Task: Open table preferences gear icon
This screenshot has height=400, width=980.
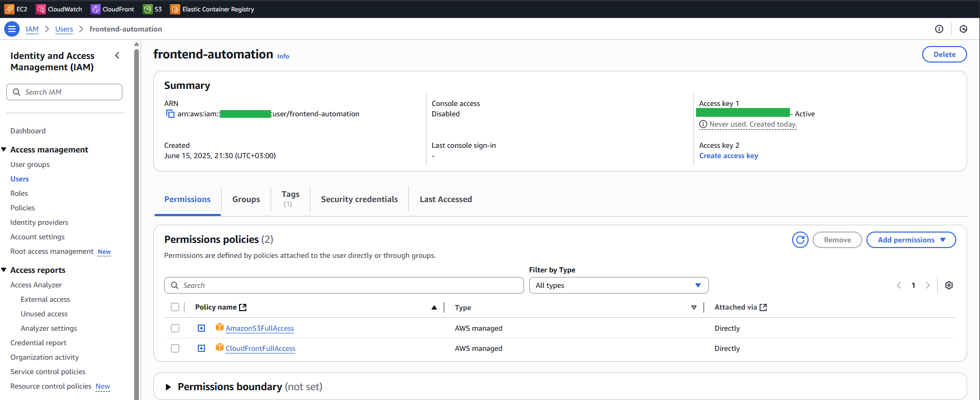Action: pos(949,285)
